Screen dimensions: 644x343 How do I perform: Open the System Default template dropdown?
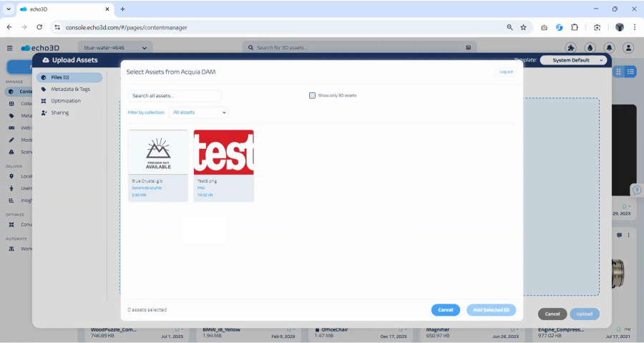point(573,60)
